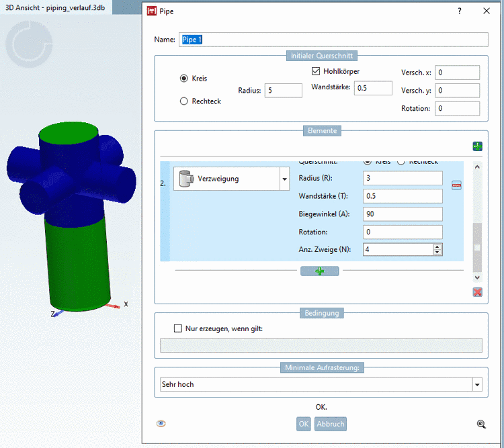
Task: Delete all elements with red X icon
Action: (477, 292)
